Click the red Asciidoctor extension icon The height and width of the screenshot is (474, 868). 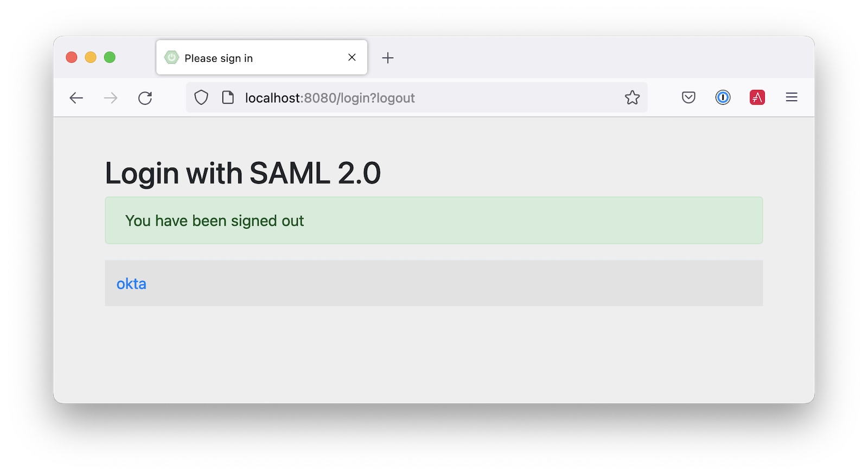pos(757,98)
